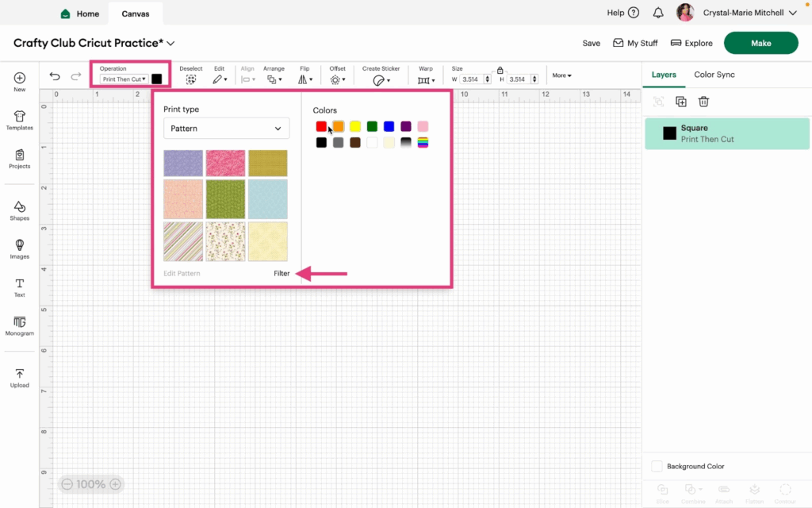The width and height of the screenshot is (812, 508).
Task: Choose the olive green pattern thumbnail
Action: click(225, 199)
